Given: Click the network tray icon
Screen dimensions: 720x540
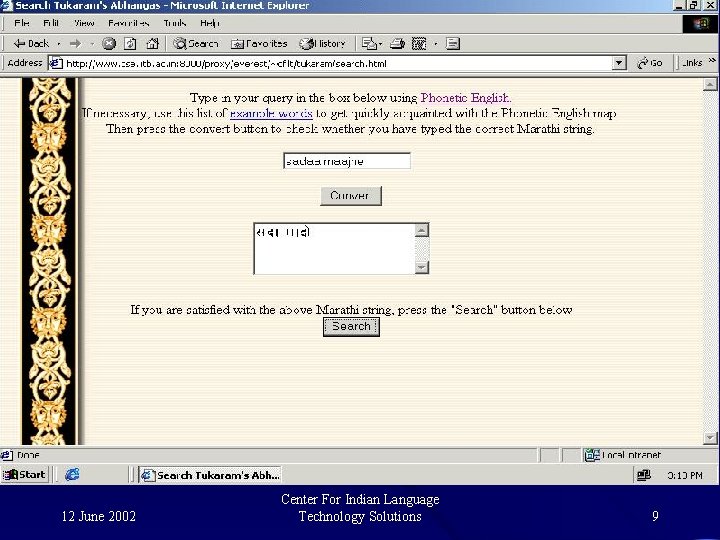Looking at the screenshot, I should coord(644,475).
